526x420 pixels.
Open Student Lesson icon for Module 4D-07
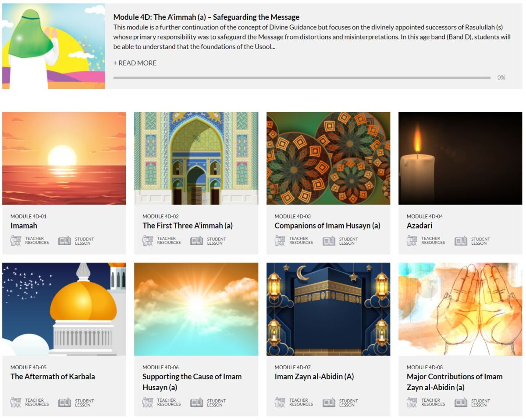click(329, 402)
